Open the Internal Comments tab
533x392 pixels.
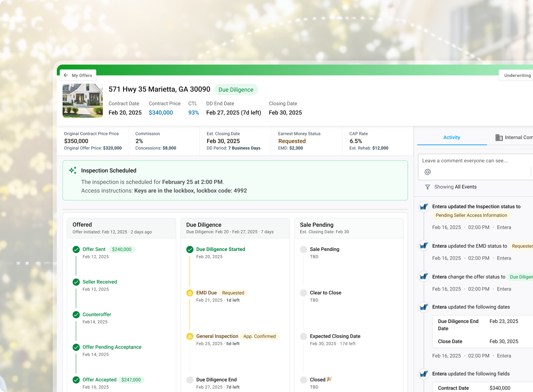click(514, 137)
